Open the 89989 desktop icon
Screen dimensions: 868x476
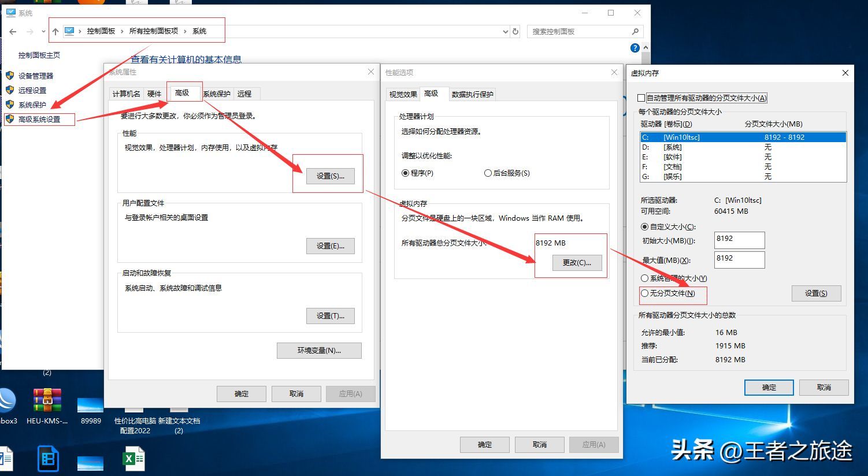[x=91, y=410]
